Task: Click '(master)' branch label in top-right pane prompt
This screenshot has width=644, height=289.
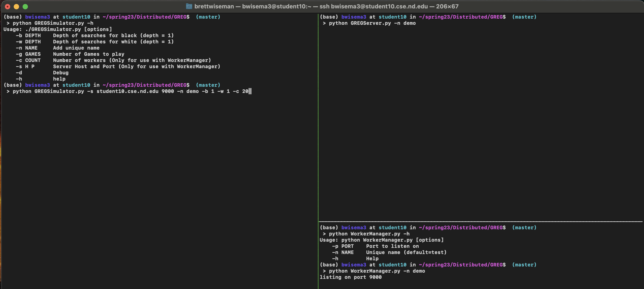Action: [x=524, y=17]
